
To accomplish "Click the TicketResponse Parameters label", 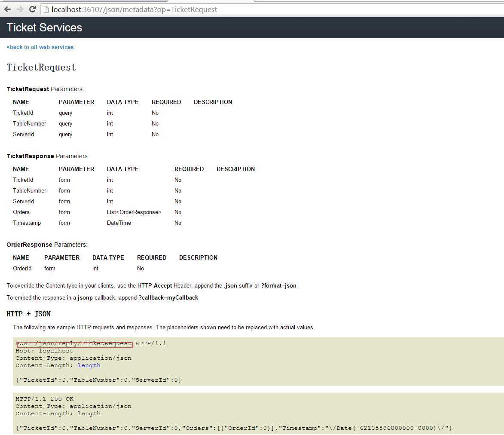I will 48,156.
